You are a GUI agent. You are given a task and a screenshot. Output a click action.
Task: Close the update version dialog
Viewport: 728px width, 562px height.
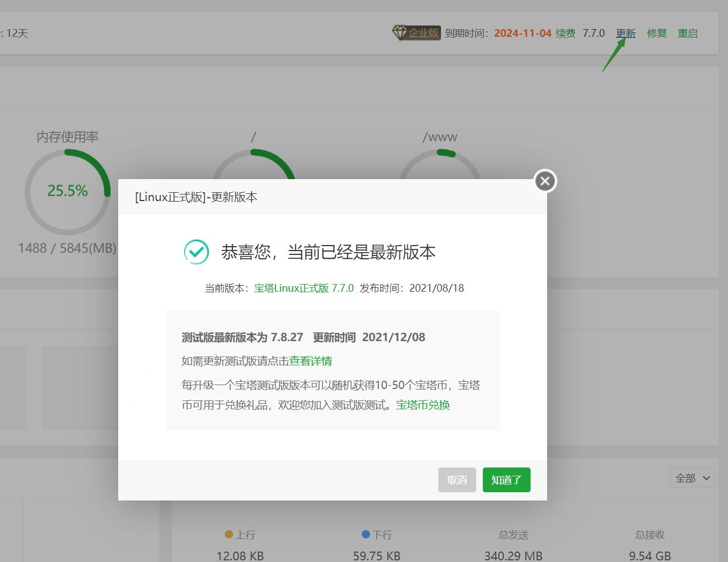pyautogui.click(x=545, y=181)
